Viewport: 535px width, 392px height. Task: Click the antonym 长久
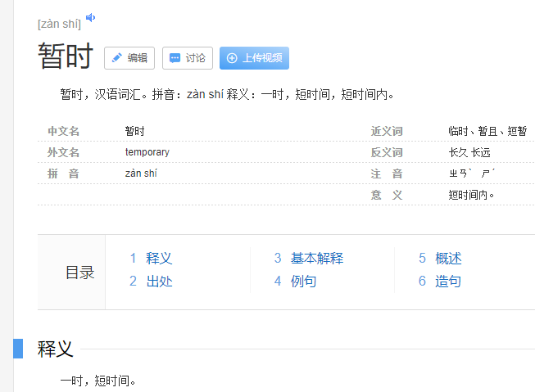458,152
